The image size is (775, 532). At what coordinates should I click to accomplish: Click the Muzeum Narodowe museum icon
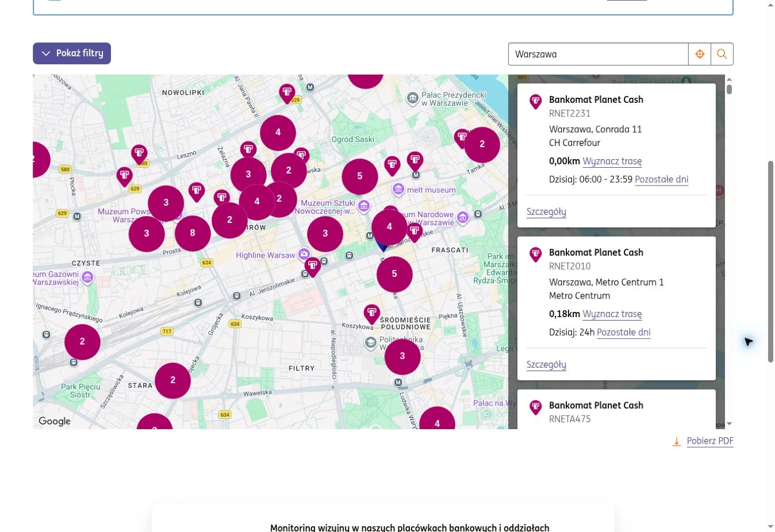(x=463, y=218)
